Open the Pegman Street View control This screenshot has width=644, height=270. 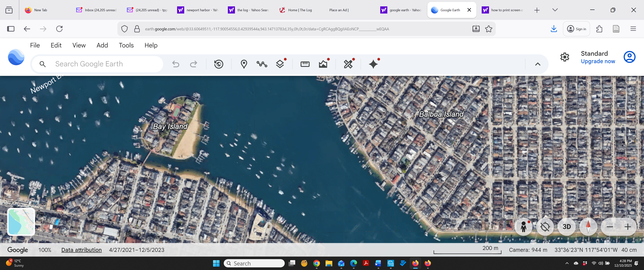tap(523, 227)
